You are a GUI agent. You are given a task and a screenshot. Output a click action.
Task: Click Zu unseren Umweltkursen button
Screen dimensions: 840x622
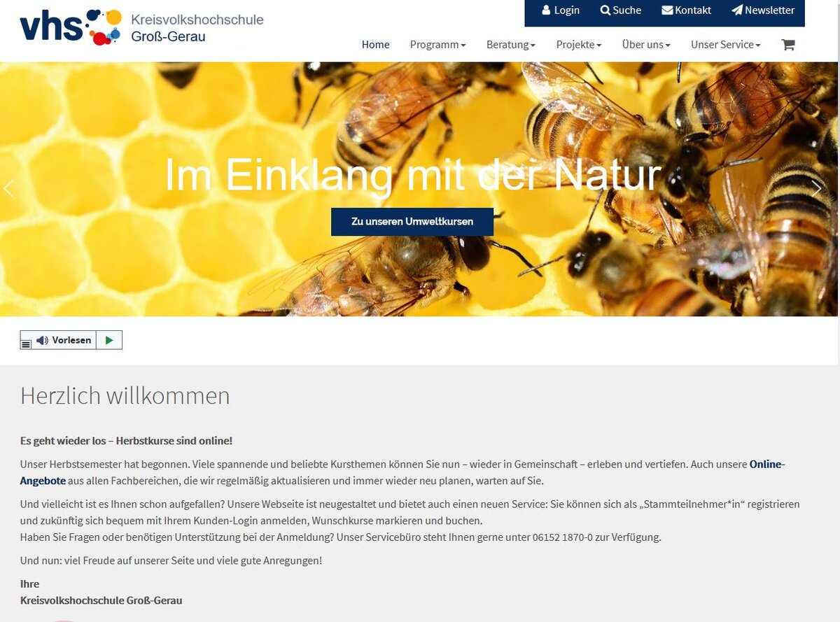point(412,222)
